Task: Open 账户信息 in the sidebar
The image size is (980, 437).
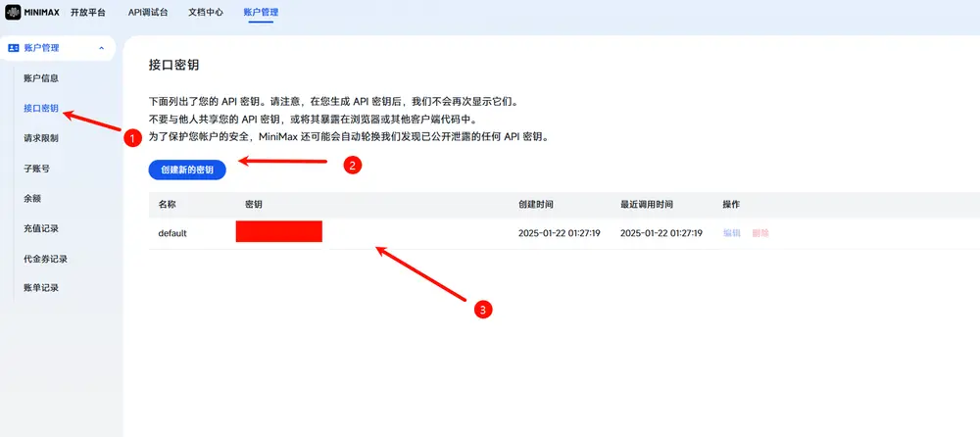Action: [41, 78]
